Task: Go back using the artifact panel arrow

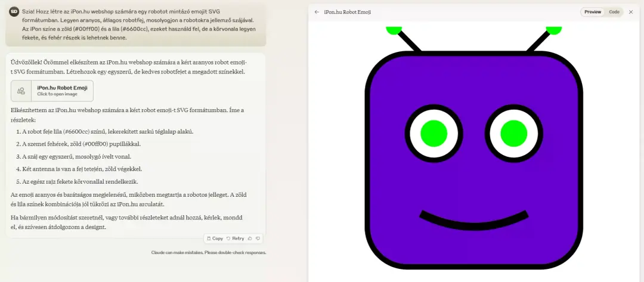Action: [317, 12]
